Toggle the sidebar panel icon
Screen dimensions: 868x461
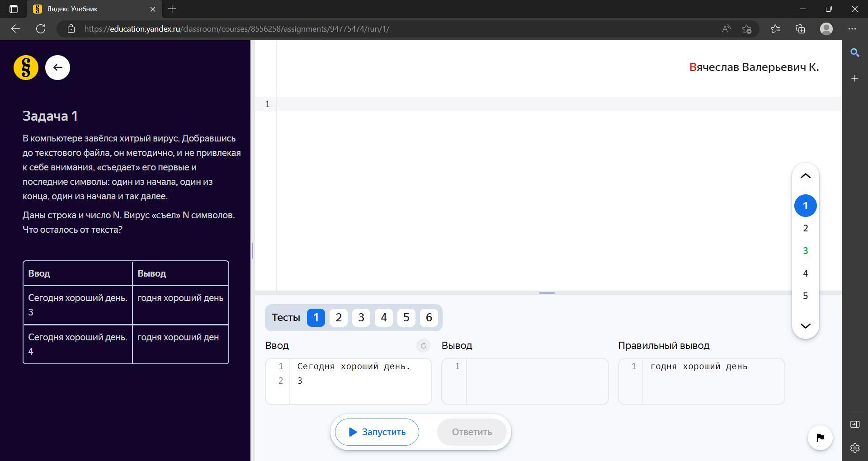pos(855,424)
